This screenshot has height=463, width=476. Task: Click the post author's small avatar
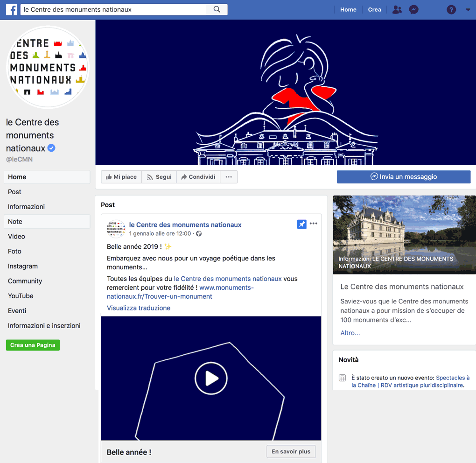pos(116,229)
